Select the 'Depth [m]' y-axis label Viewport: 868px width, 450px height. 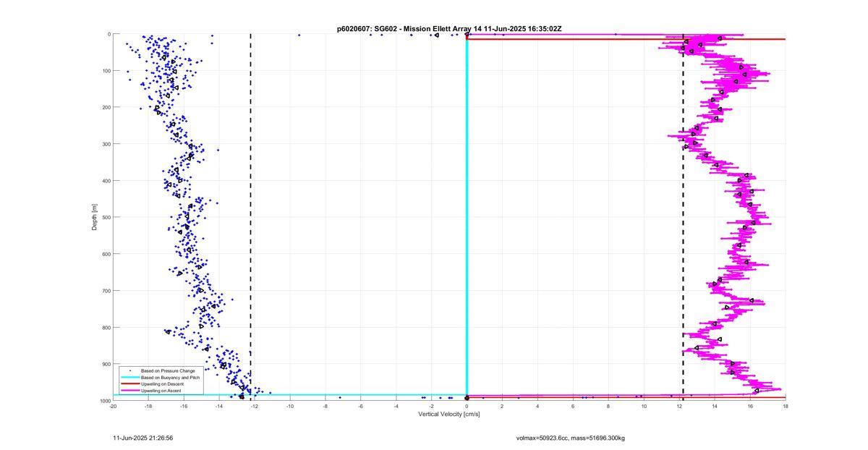pos(95,217)
